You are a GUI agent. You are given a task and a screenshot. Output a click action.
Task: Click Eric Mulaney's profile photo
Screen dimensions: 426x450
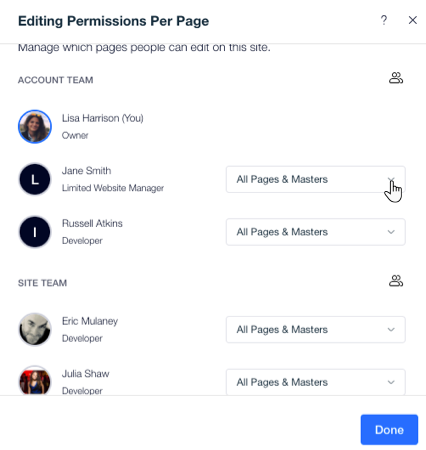[35, 329]
